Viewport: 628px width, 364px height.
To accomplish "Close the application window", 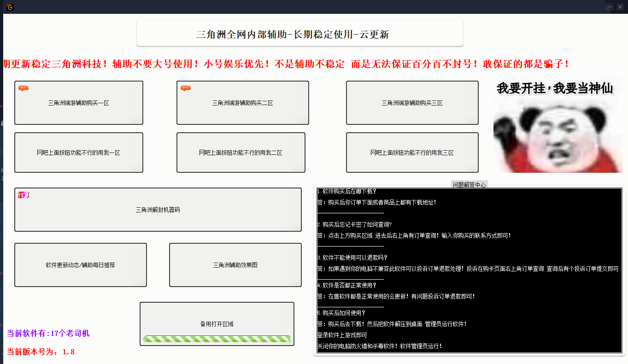I will click(620, 7).
